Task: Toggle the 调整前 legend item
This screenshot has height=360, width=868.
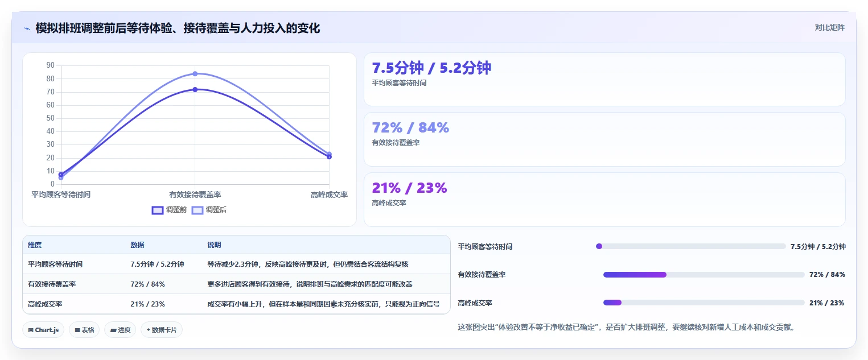Action: [169, 210]
